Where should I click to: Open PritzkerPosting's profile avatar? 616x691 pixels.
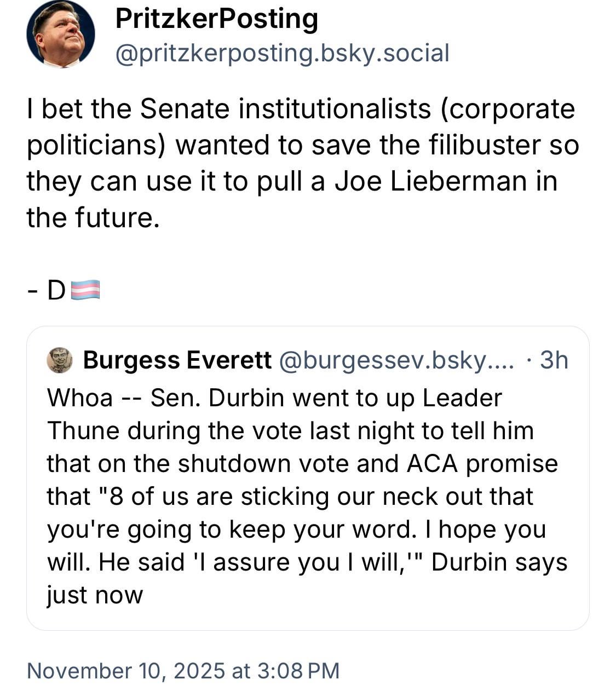coord(60,33)
